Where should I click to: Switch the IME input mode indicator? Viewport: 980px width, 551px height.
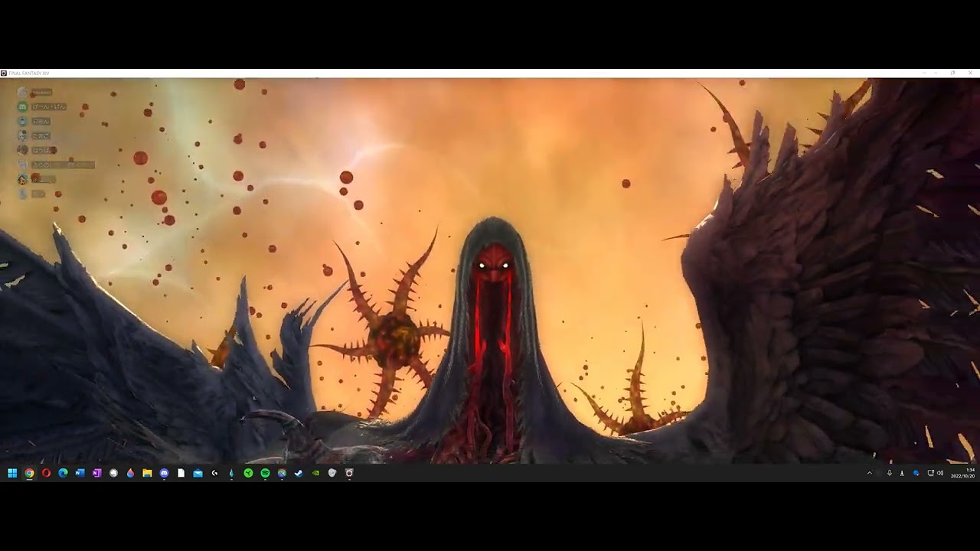902,473
